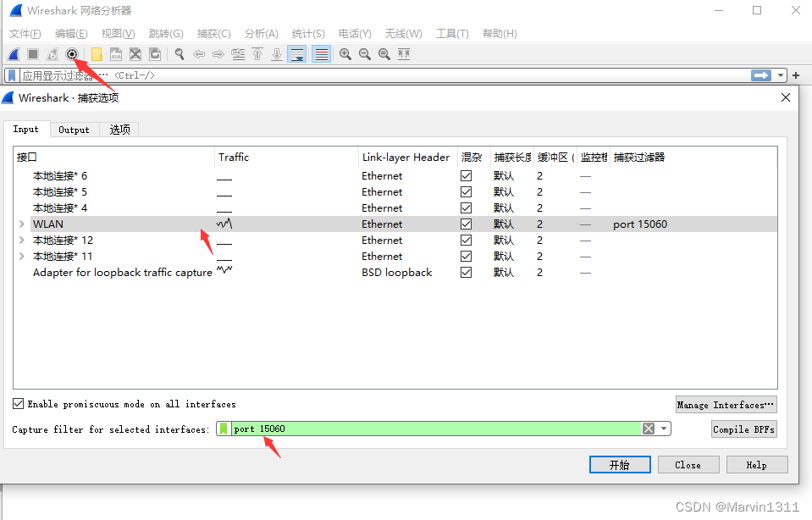This screenshot has width=812, height=520.
Task: Expand the WLAN interface row
Action: [22, 224]
